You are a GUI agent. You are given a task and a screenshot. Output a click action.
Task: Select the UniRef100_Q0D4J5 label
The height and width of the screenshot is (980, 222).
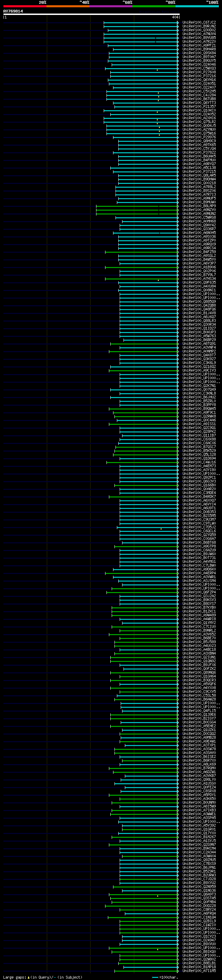pyautogui.click(x=199, y=125)
